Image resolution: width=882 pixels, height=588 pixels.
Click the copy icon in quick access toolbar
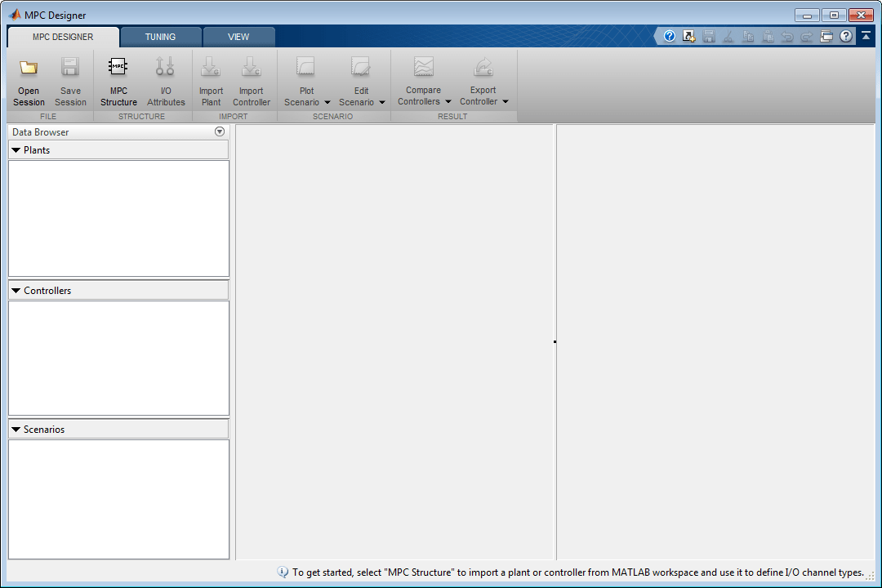click(748, 37)
